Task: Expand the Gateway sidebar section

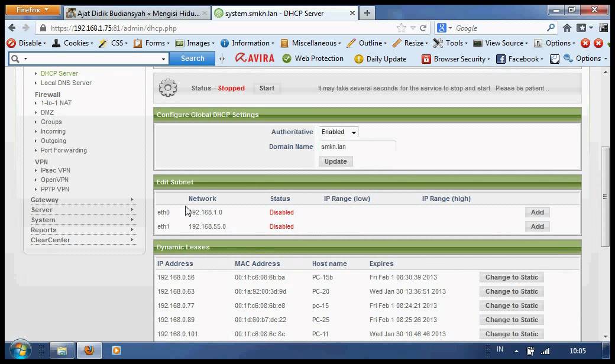Action: 83,200
